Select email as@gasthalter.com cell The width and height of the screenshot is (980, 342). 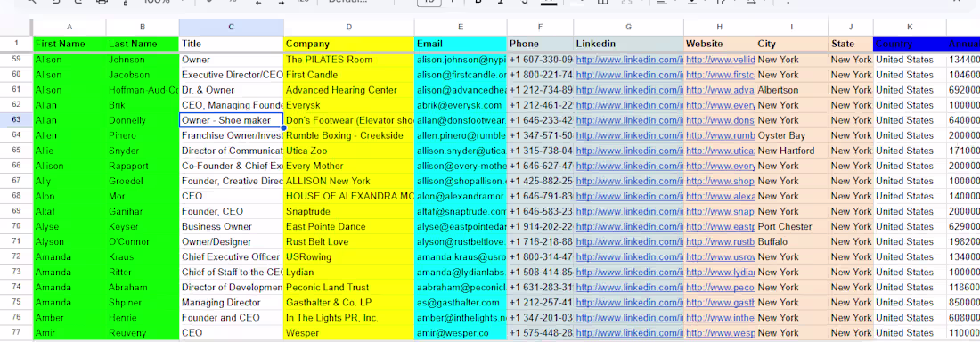(x=461, y=303)
